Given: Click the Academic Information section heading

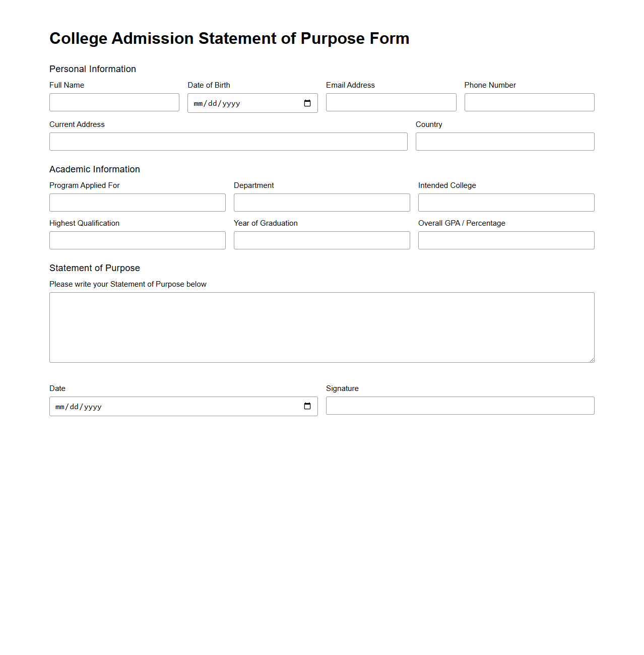Looking at the screenshot, I should [94, 169].
